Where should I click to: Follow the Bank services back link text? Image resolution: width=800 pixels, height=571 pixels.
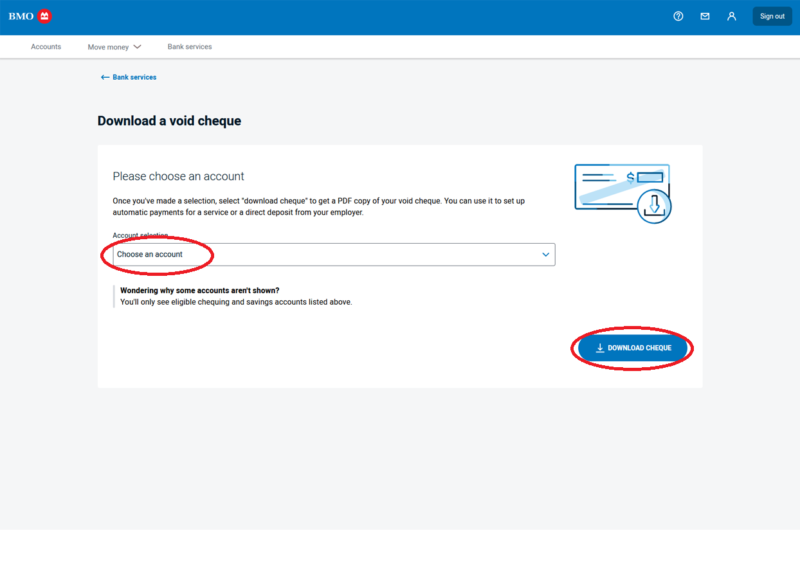pyautogui.click(x=135, y=77)
